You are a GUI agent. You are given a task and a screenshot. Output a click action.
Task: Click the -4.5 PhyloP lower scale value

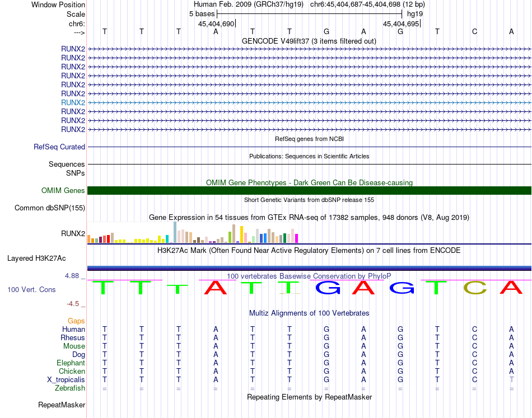coord(73,304)
